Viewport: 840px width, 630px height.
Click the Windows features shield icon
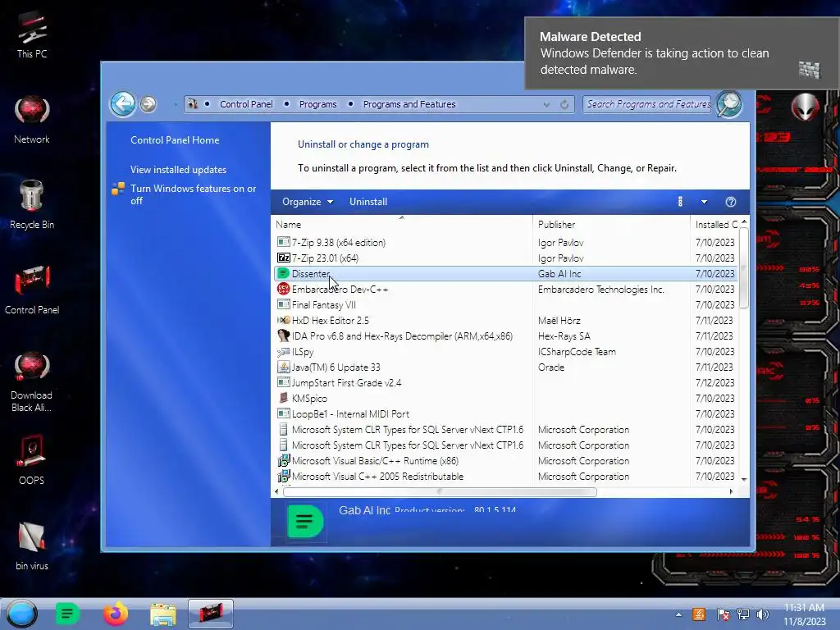118,189
